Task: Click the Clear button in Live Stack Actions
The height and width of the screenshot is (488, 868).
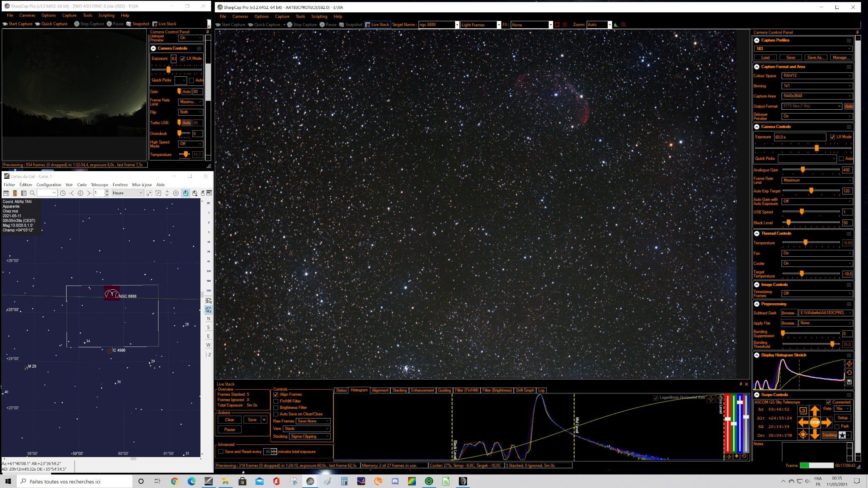Action: [x=230, y=420]
